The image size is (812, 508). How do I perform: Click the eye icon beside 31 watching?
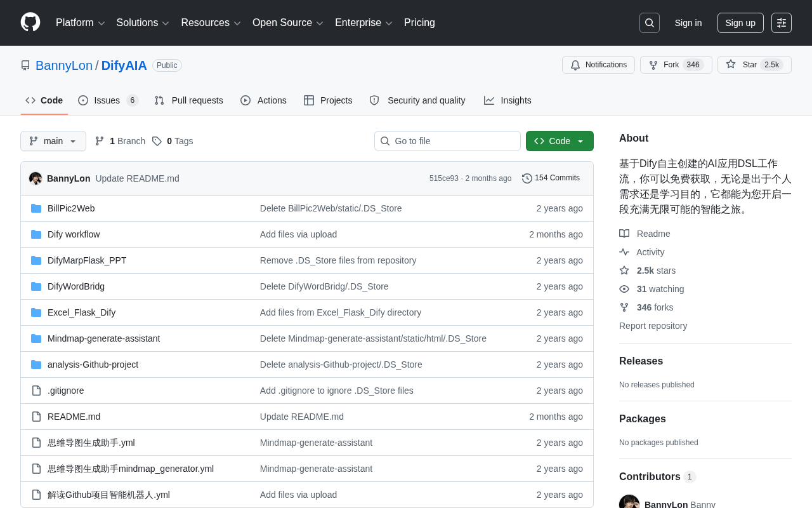tap(624, 289)
